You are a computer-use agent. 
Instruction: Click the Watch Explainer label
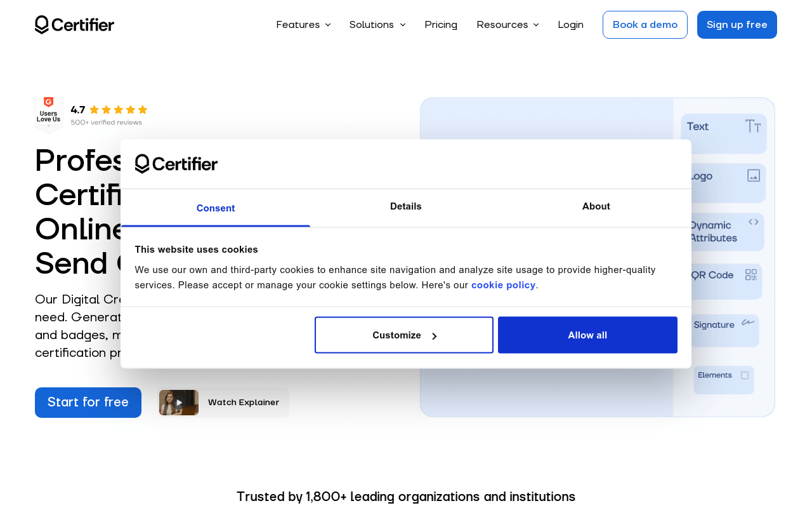coord(244,403)
